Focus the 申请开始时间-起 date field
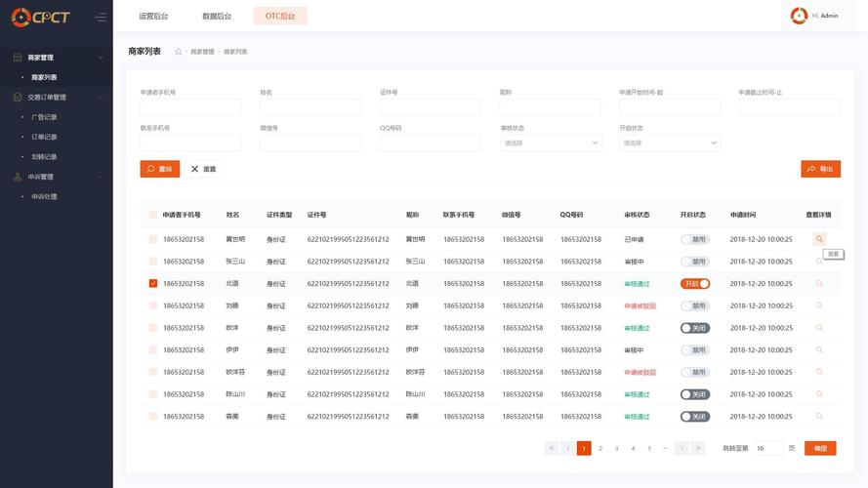The height and width of the screenshot is (488, 868). coord(670,106)
